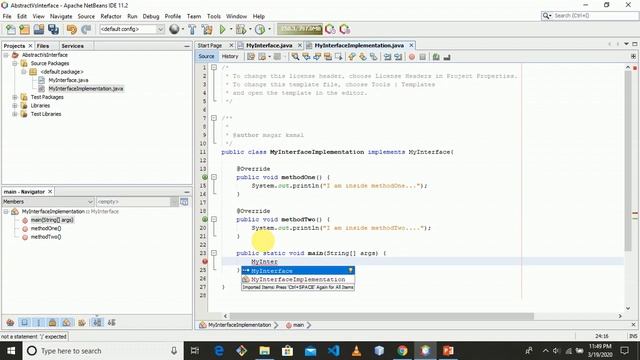Select the Source view button
The height and width of the screenshot is (360, 640).
click(206, 56)
